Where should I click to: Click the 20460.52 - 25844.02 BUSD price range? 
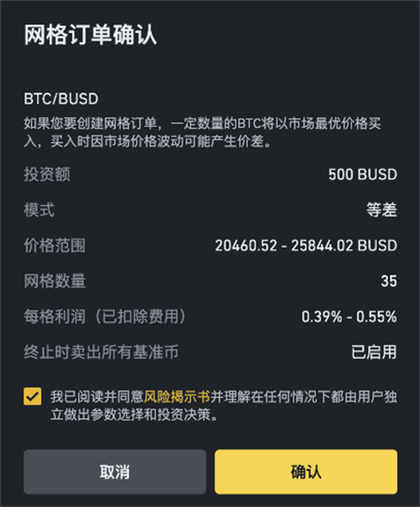point(306,246)
